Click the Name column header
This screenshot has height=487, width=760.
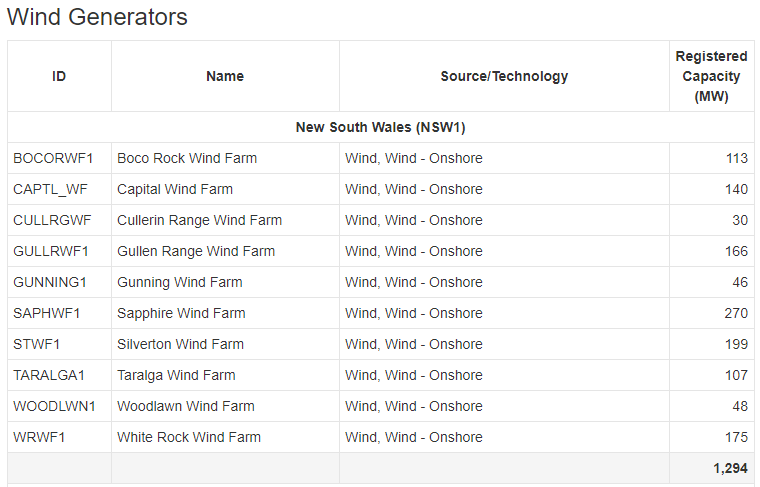tap(225, 76)
